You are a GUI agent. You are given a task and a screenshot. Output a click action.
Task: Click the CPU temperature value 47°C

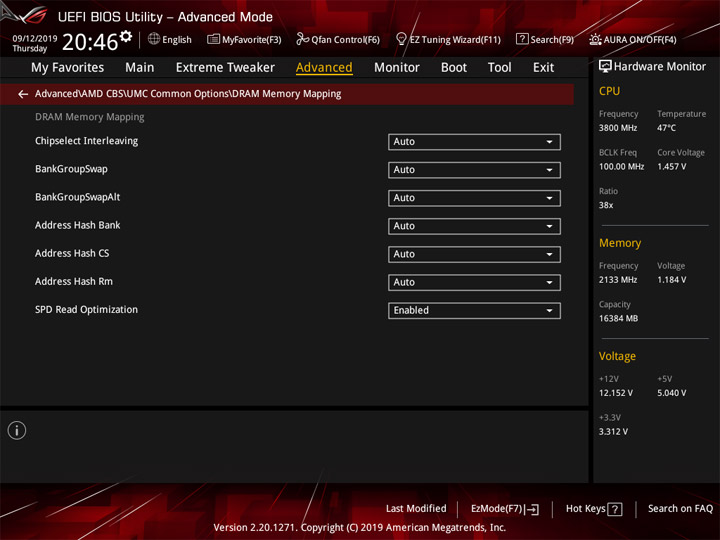(x=666, y=128)
